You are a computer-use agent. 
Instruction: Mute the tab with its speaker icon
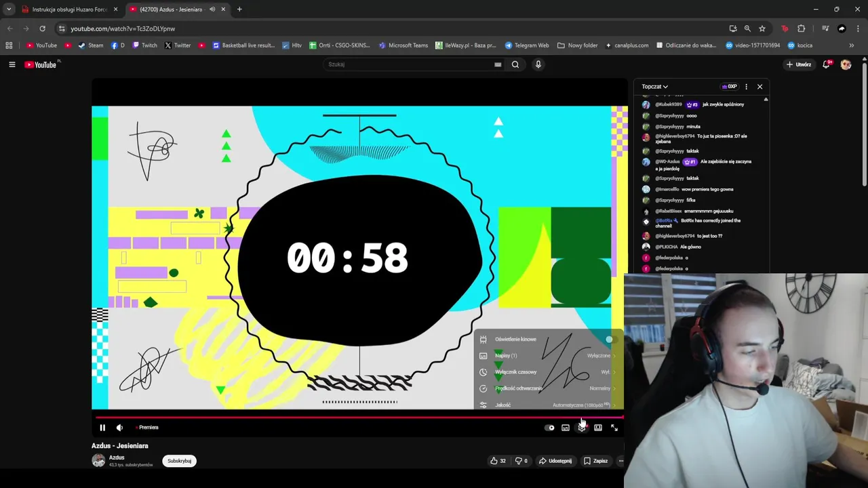pos(212,9)
